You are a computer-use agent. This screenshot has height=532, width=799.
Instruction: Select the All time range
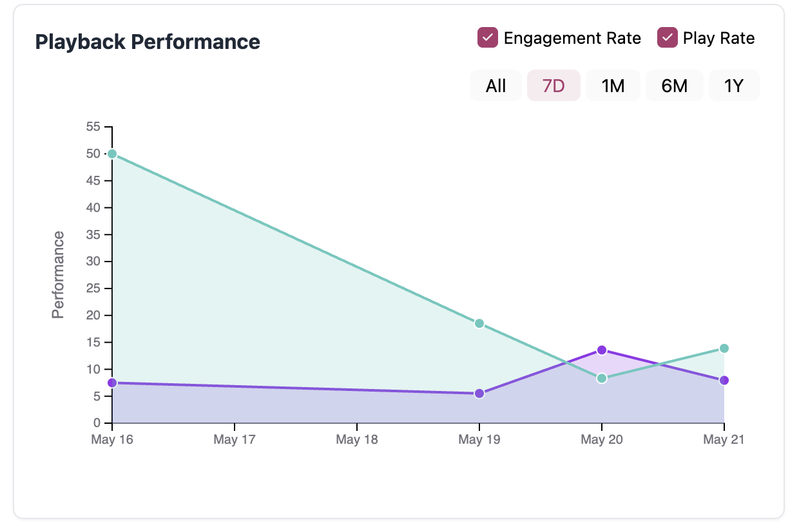[x=495, y=85]
